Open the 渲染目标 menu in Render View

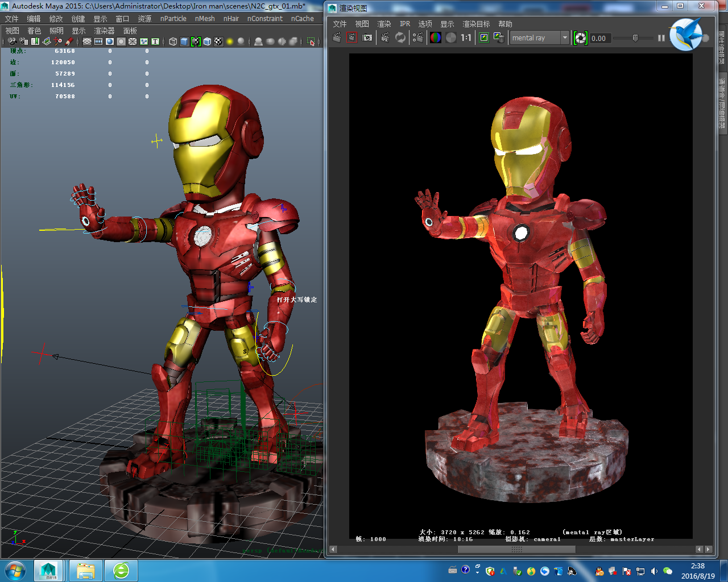pyautogui.click(x=476, y=24)
